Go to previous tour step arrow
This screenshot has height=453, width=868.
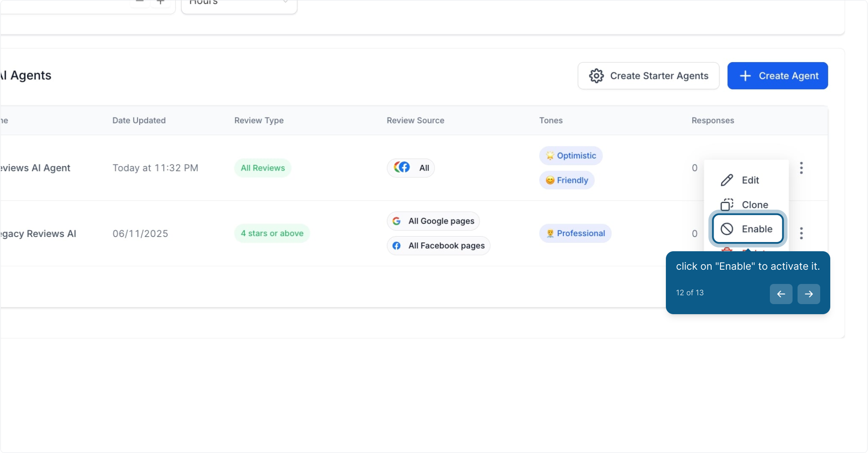781,294
